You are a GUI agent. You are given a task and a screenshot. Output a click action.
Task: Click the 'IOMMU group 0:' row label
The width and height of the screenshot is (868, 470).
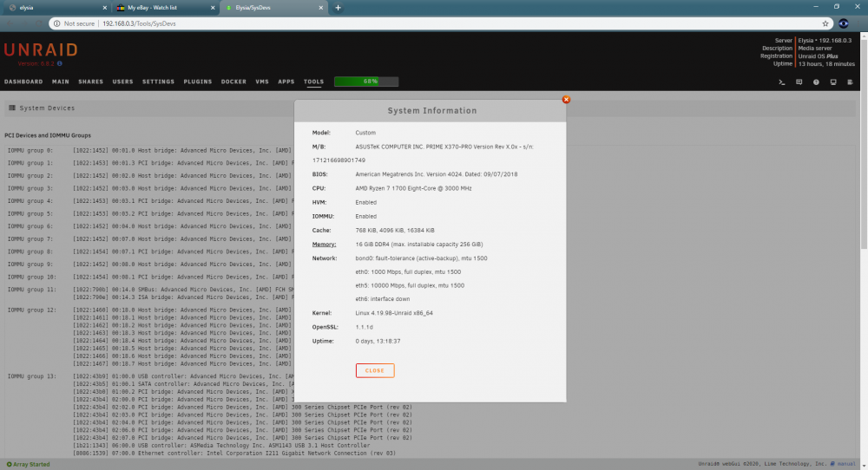30,150
